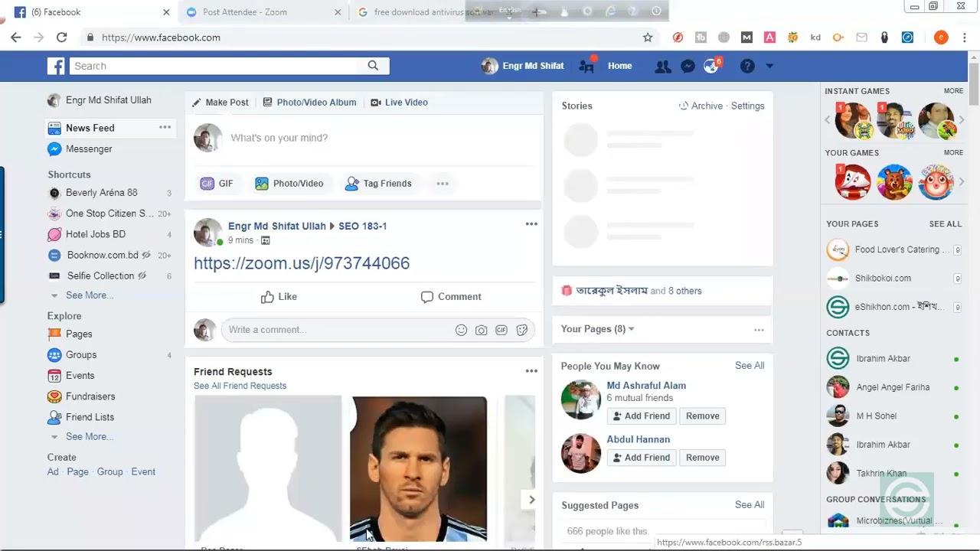980x551 pixels.
Task: Open the Messenger icon in top bar
Action: [688, 67]
